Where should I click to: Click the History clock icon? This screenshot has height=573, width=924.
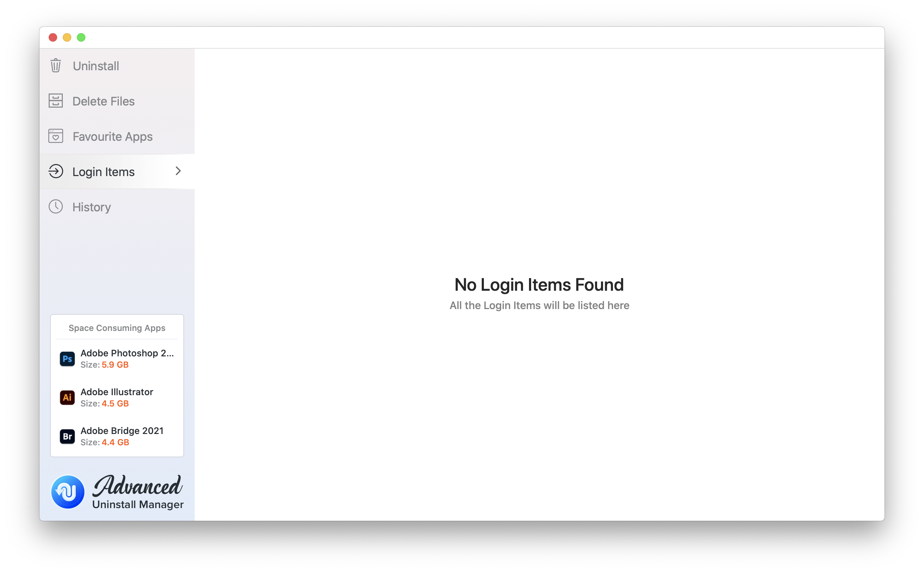56,207
